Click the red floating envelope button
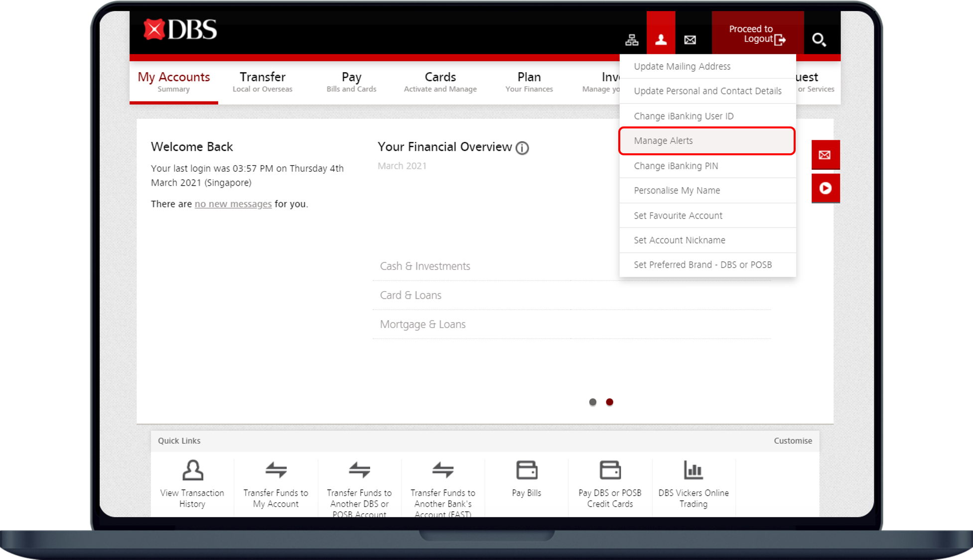 tap(825, 155)
